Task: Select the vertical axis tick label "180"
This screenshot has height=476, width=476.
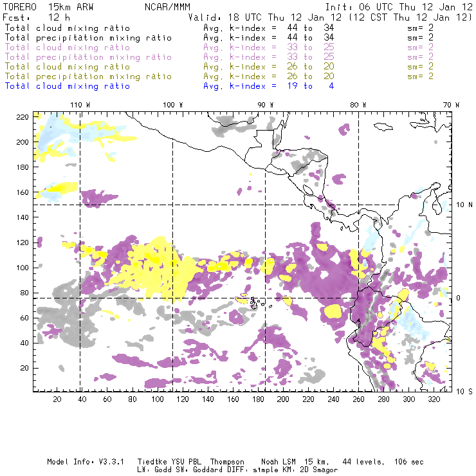Action: coord(23,167)
